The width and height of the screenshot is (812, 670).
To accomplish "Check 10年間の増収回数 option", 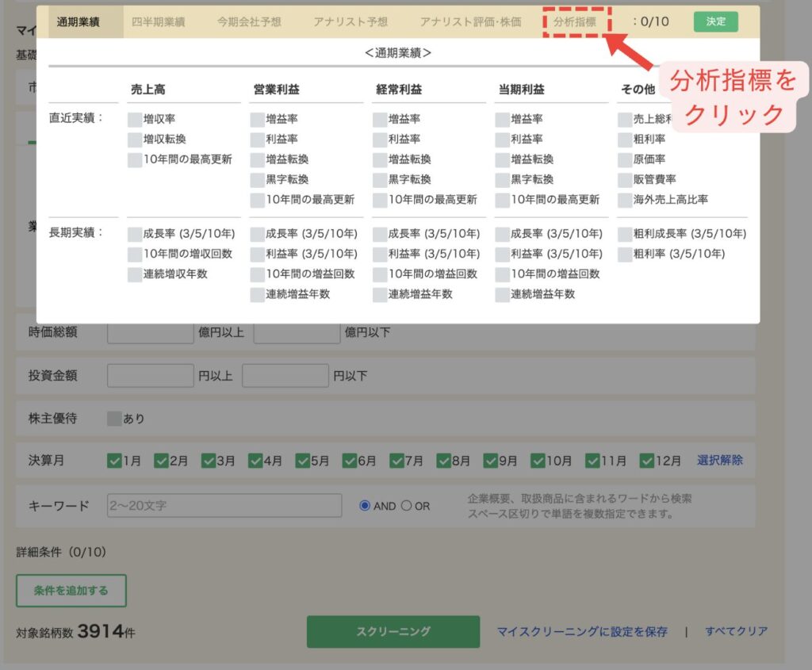I will (135, 255).
